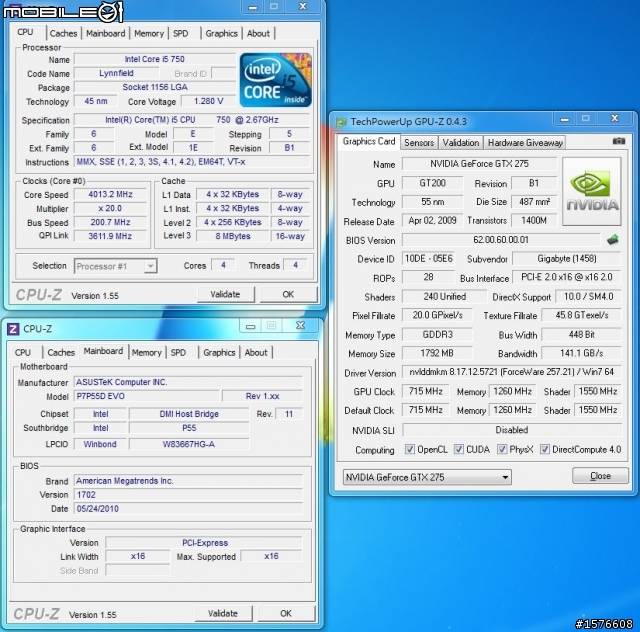This screenshot has height=632, width=640.
Task: Click the Intel Core i5 logo badge
Action: coord(276,80)
